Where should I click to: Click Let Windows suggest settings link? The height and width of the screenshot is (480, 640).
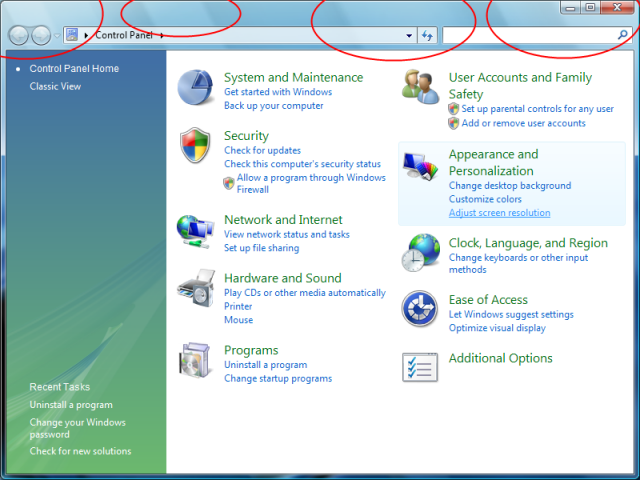pos(511,315)
